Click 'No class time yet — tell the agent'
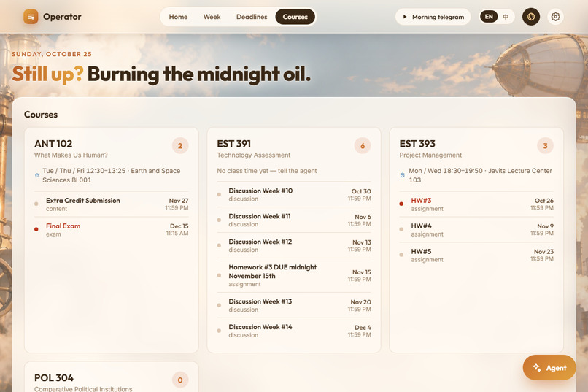The width and height of the screenshot is (588, 392). [x=266, y=171]
